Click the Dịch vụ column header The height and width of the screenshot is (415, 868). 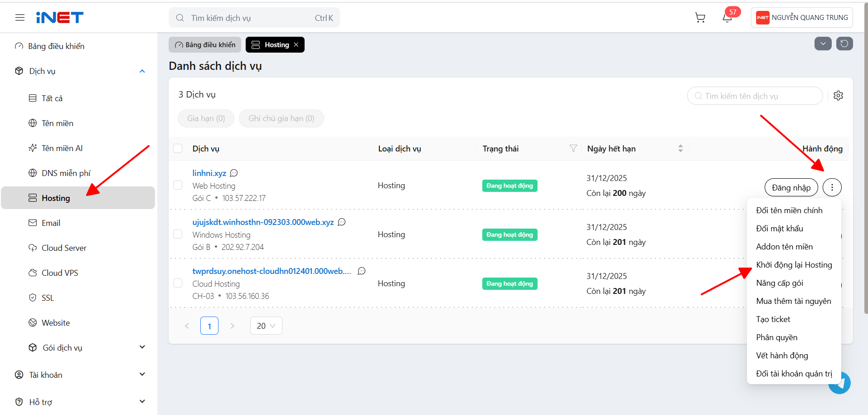[x=206, y=148]
